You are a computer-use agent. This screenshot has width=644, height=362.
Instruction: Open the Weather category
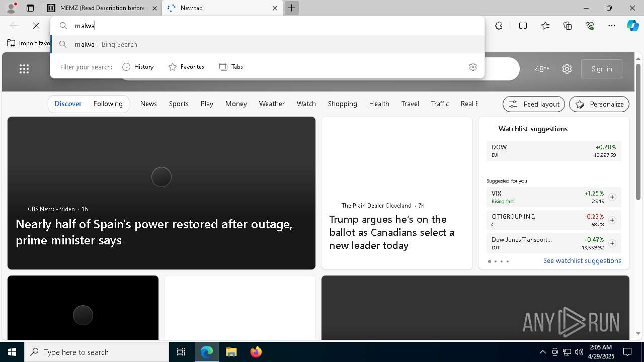point(272,104)
